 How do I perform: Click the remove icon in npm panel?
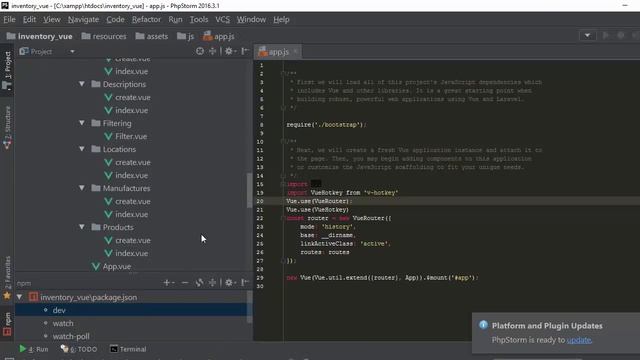tap(185, 282)
